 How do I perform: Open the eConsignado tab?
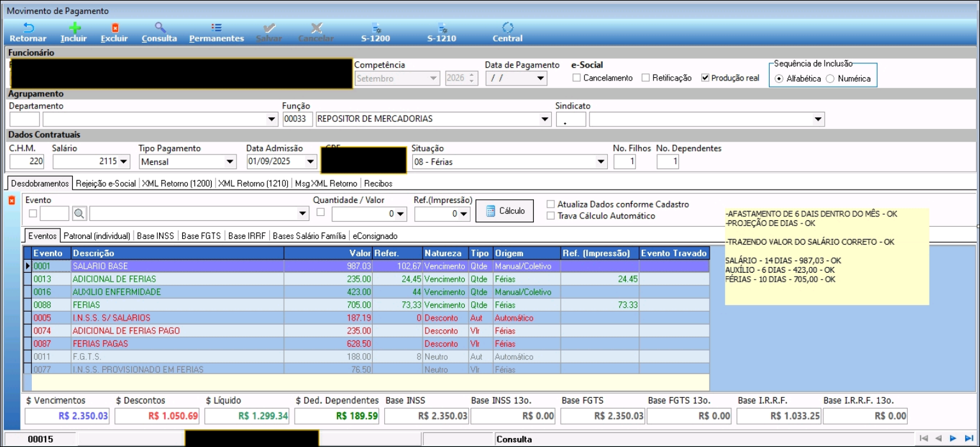(x=375, y=236)
